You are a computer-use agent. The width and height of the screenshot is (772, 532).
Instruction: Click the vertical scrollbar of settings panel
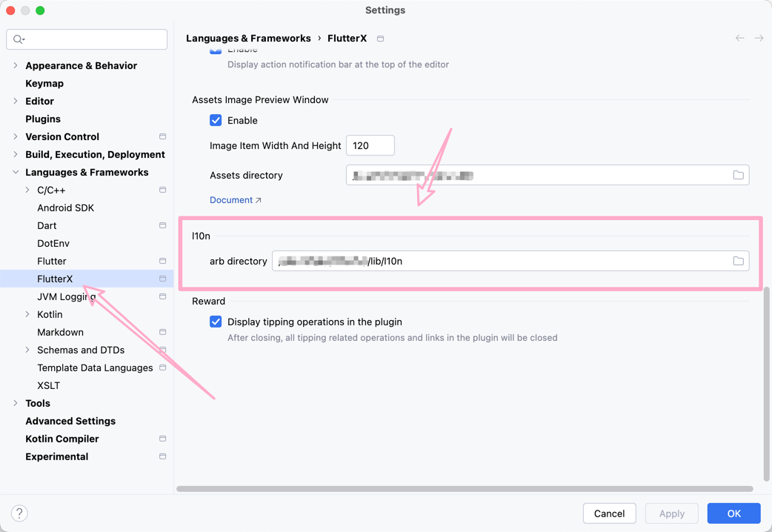(766, 385)
